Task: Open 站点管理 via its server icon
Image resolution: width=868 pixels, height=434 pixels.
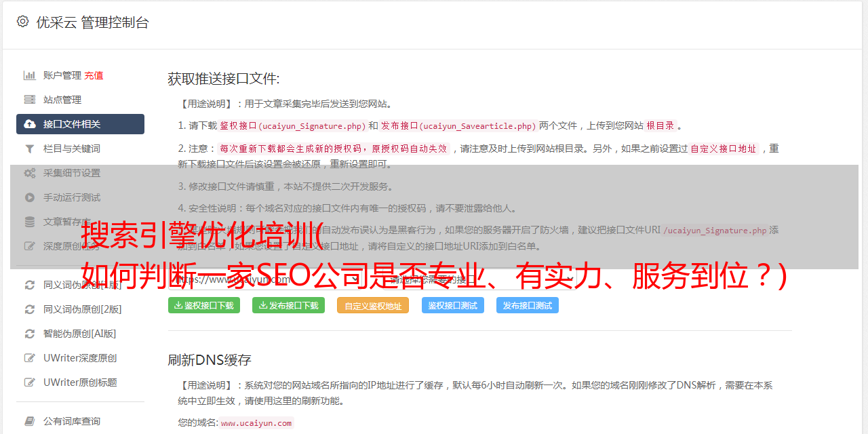Action: click(30, 100)
